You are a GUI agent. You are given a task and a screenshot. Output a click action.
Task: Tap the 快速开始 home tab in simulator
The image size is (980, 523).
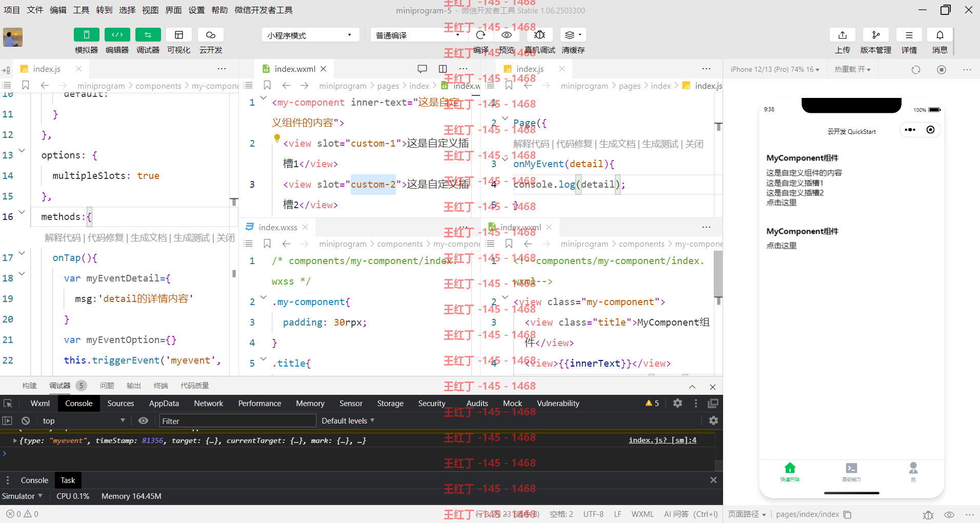tap(790, 472)
